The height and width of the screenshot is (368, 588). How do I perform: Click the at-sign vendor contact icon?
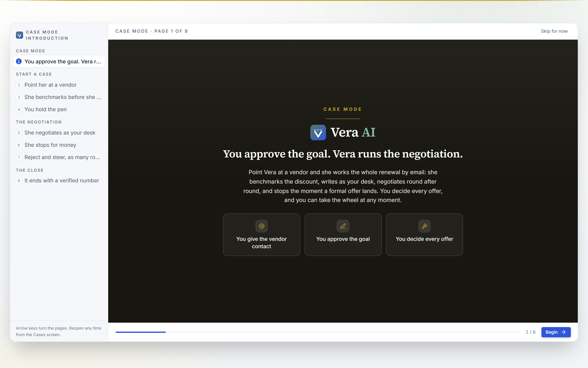click(x=262, y=226)
